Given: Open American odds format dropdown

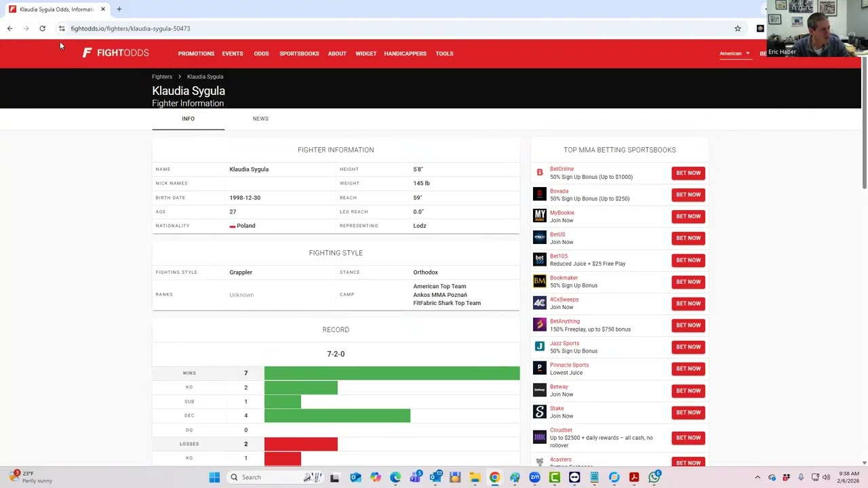Looking at the screenshot, I should 734,54.
